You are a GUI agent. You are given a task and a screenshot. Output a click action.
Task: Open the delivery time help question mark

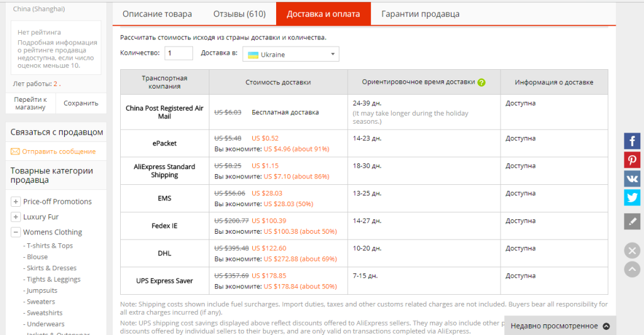click(481, 82)
